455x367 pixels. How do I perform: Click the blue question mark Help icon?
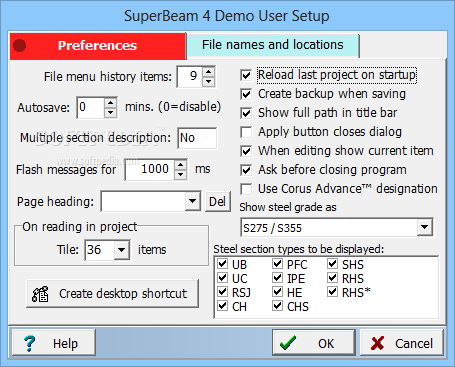pyautogui.click(x=29, y=343)
